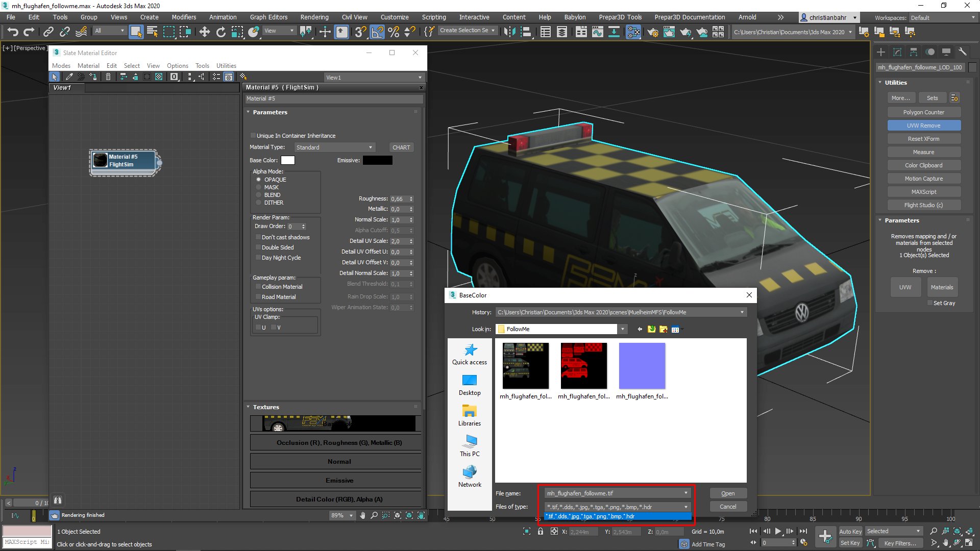
Task: Click the selection lock toggle icon
Action: [541, 532]
